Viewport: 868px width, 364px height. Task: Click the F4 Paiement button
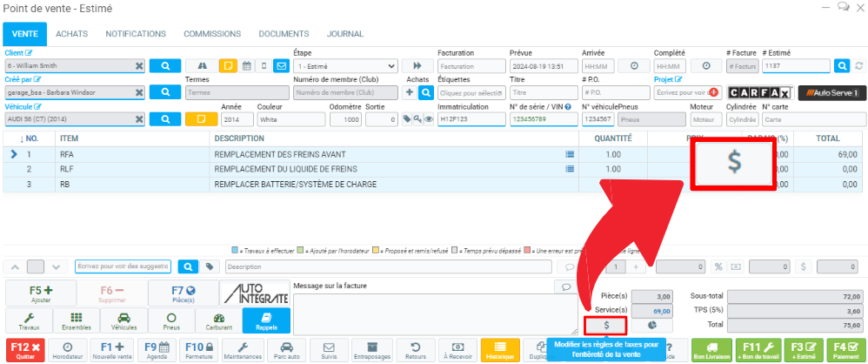point(843,351)
